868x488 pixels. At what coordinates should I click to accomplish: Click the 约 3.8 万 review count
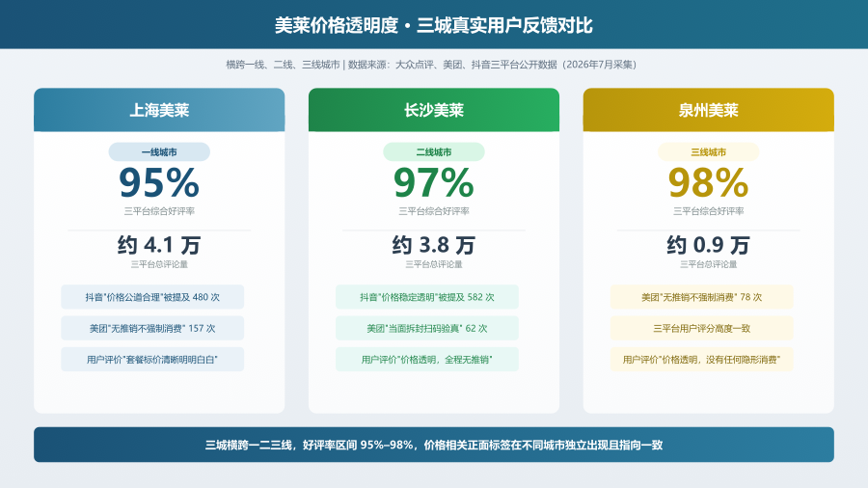(x=434, y=245)
